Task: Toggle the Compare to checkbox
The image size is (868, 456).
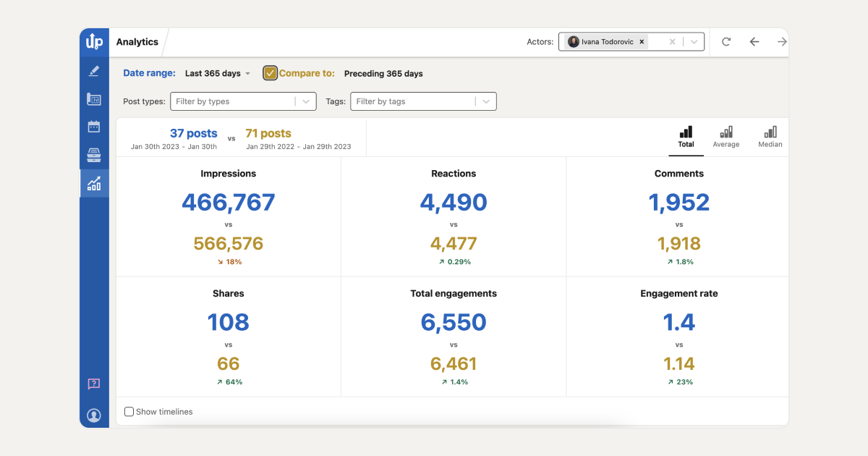Action: coord(270,73)
